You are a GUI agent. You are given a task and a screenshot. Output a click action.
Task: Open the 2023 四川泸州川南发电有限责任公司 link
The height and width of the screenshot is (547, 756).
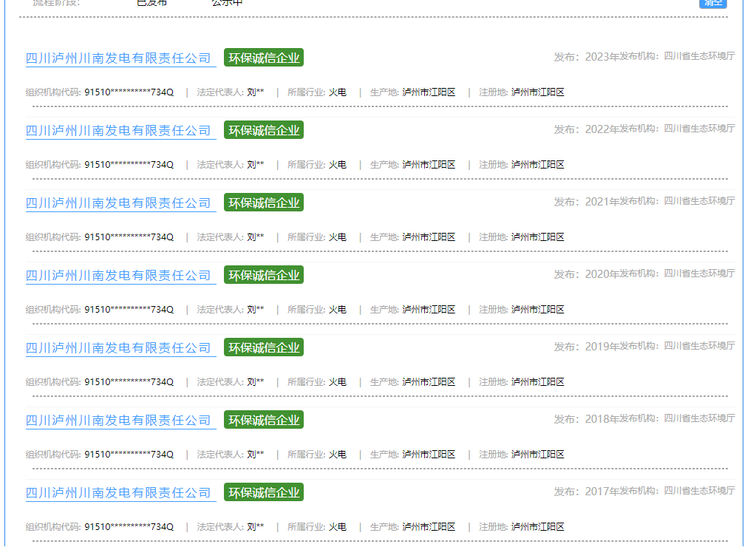(118, 58)
